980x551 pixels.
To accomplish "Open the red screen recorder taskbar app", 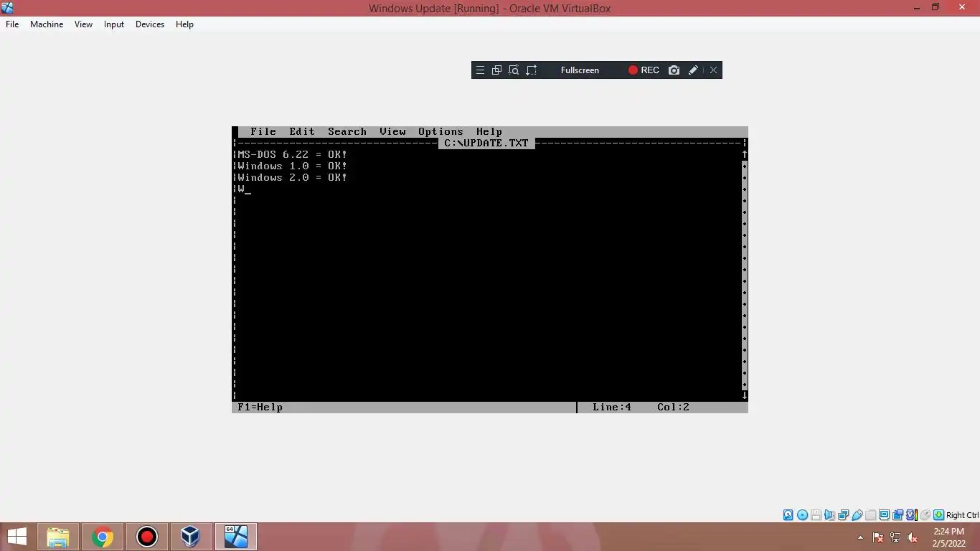I will pos(147,537).
